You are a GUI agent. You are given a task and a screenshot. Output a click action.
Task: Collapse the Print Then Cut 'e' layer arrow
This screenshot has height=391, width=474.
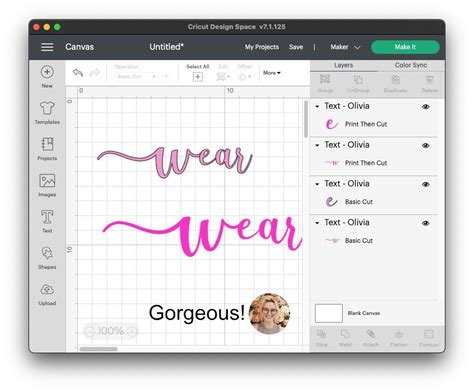(x=317, y=106)
